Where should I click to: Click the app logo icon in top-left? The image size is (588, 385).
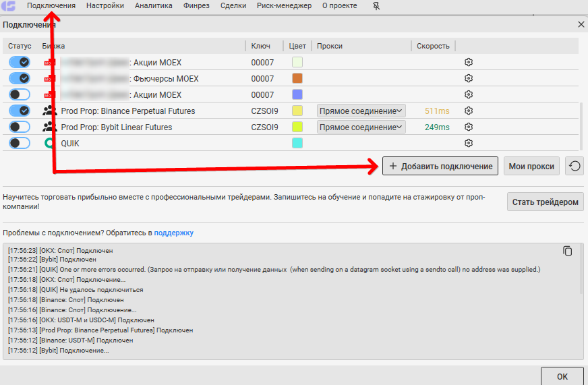click(9, 6)
